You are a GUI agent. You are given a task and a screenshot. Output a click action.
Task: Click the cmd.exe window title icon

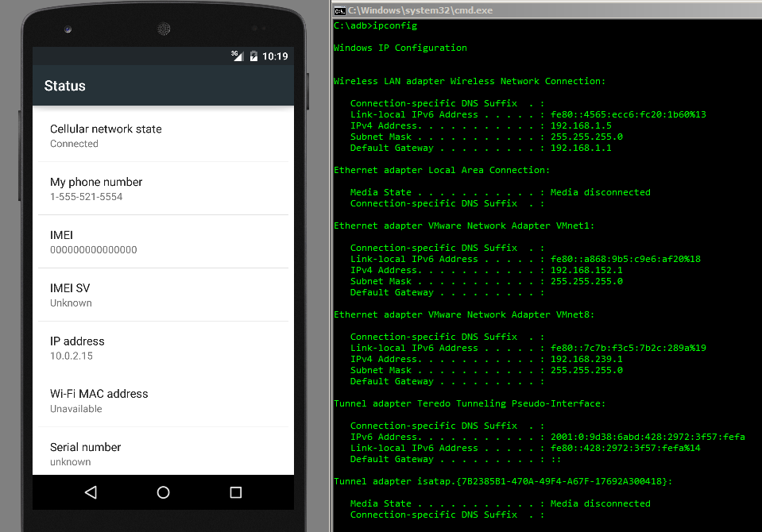pyautogui.click(x=339, y=10)
